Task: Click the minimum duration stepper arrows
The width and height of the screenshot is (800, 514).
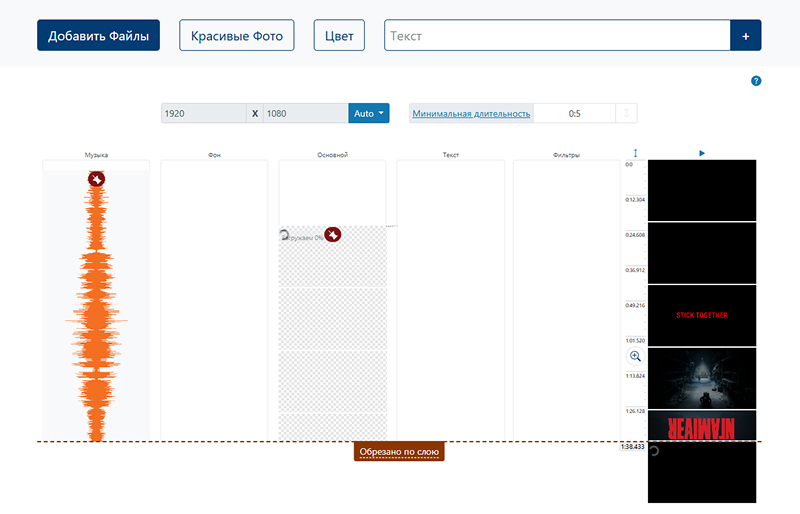Action: coord(627,114)
